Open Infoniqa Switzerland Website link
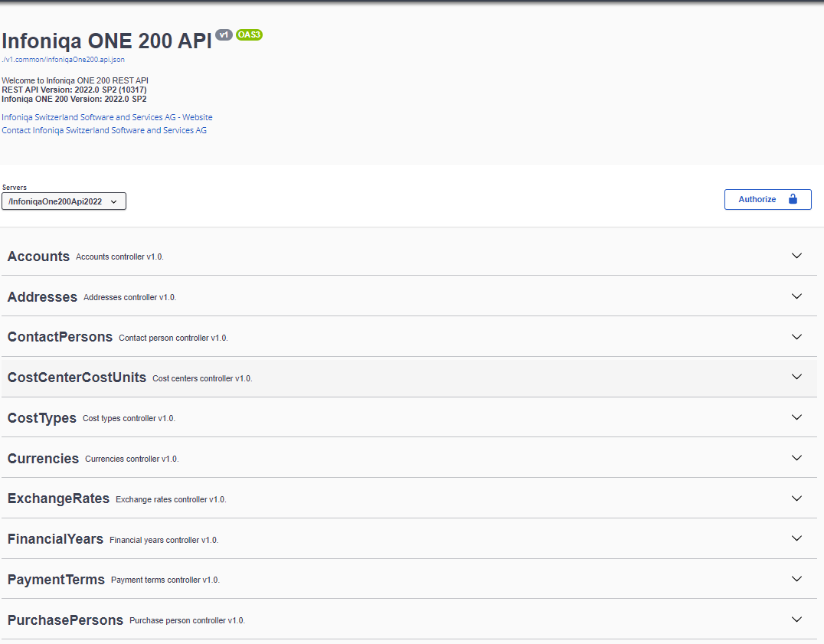 tap(107, 117)
